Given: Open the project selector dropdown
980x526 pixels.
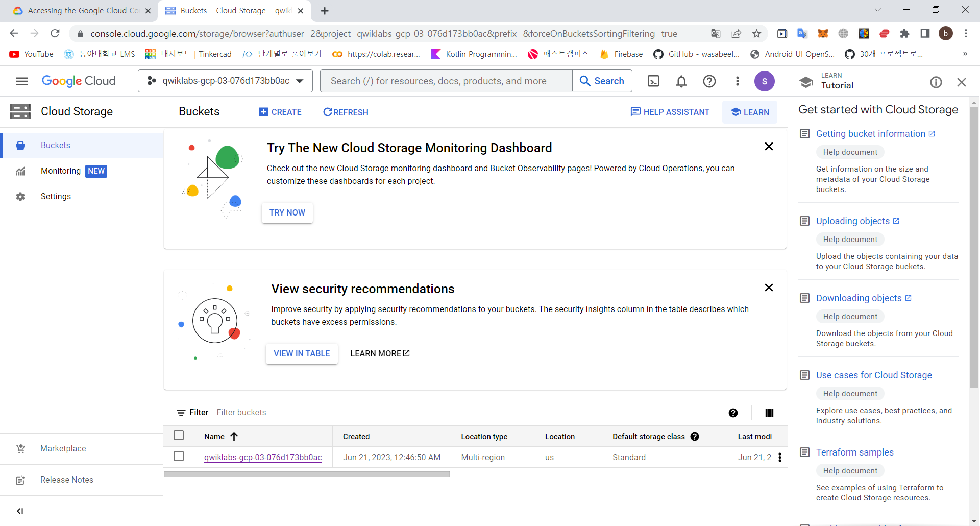Looking at the screenshot, I should pyautogui.click(x=225, y=81).
